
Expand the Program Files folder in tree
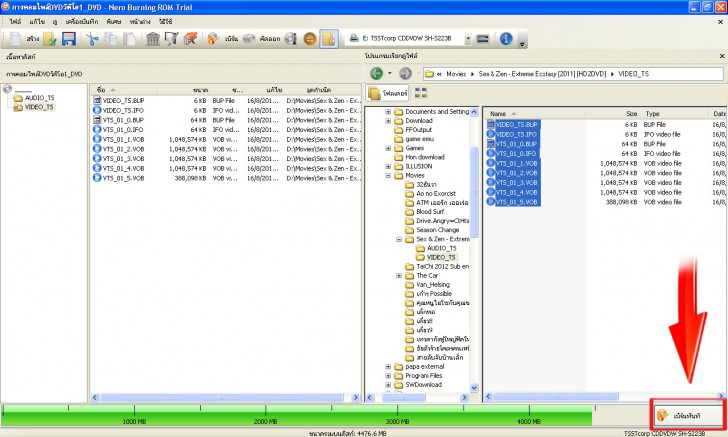[x=388, y=375]
